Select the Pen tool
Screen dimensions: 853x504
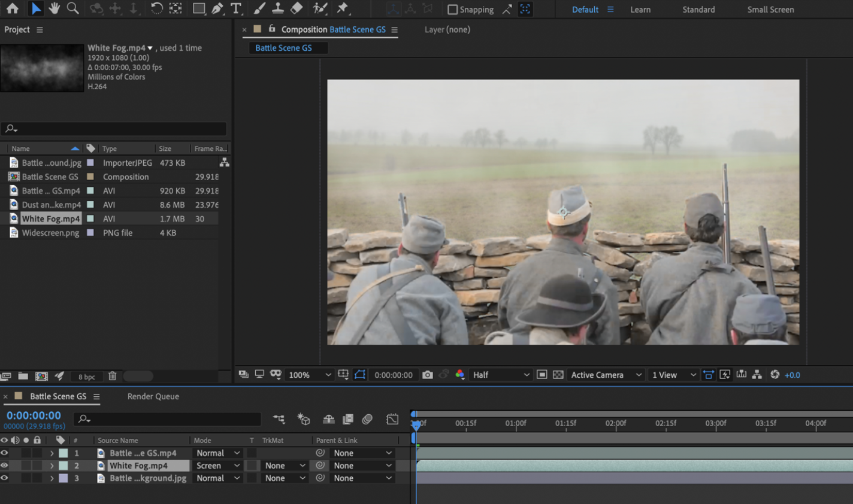pyautogui.click(x=217, y=8)
